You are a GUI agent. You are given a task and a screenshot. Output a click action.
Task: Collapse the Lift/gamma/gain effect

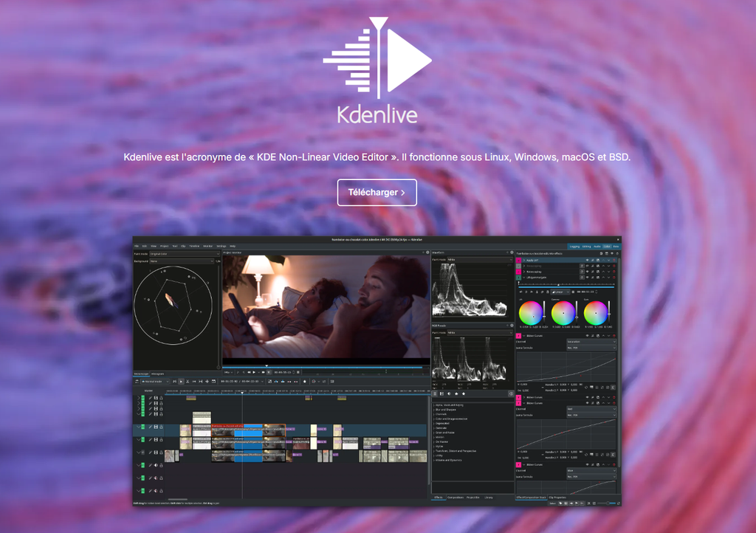pyautogui.click(x=524, y=277)
